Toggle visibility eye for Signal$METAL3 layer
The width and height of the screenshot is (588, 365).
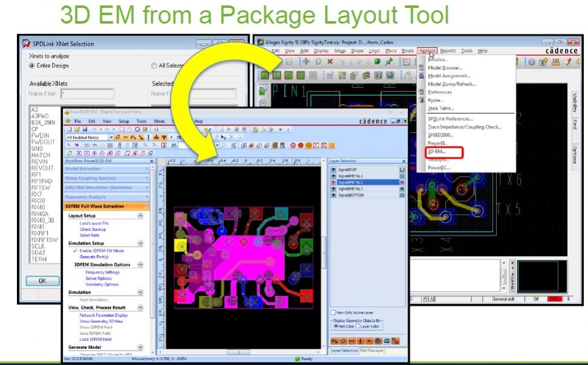coord(333,189)
